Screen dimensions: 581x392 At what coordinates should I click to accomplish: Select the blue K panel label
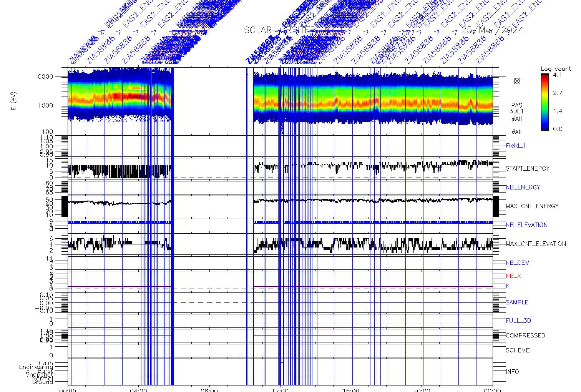tap(508, 286)
